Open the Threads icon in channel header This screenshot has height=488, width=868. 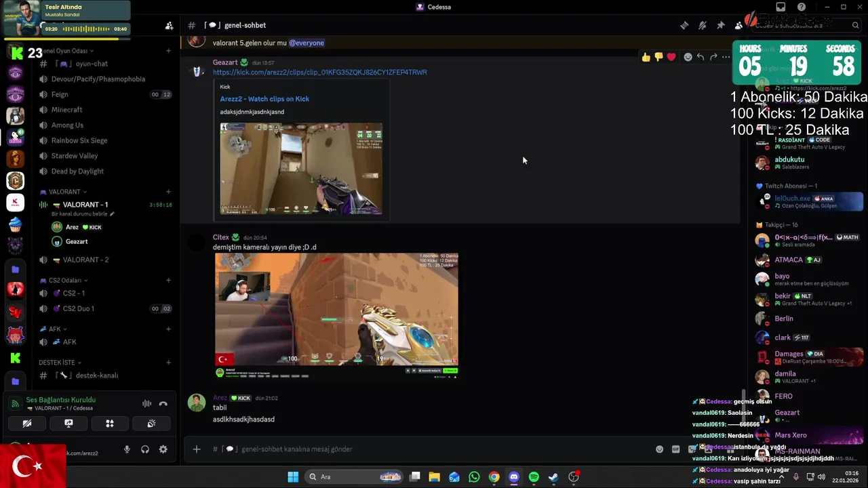[x=684, y=25]
